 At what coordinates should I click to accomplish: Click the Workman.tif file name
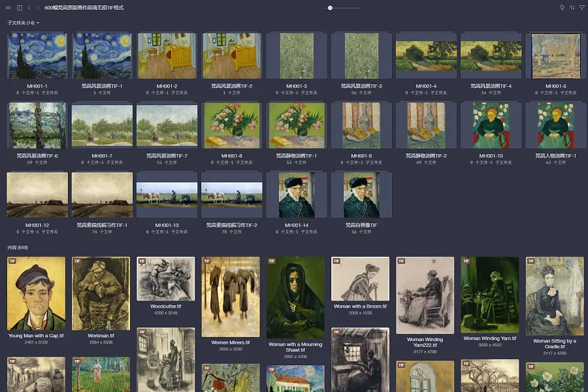(x=101, y=336)
